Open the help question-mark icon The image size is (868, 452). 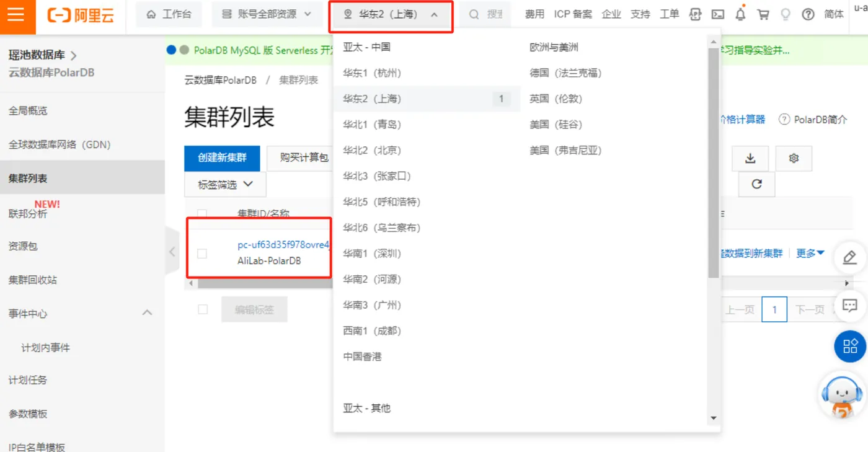click(808, 14)
